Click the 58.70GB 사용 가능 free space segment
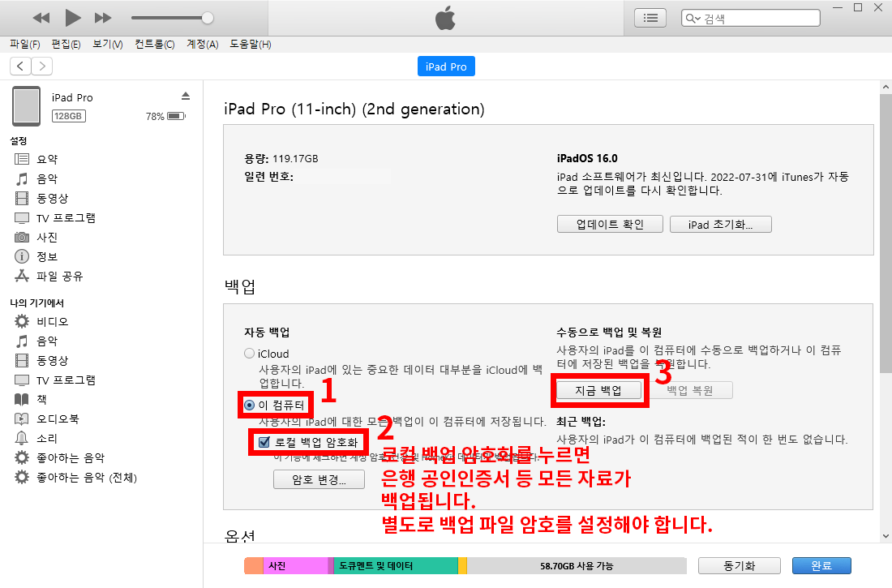 pyautogui.click(x=577, y=566)
